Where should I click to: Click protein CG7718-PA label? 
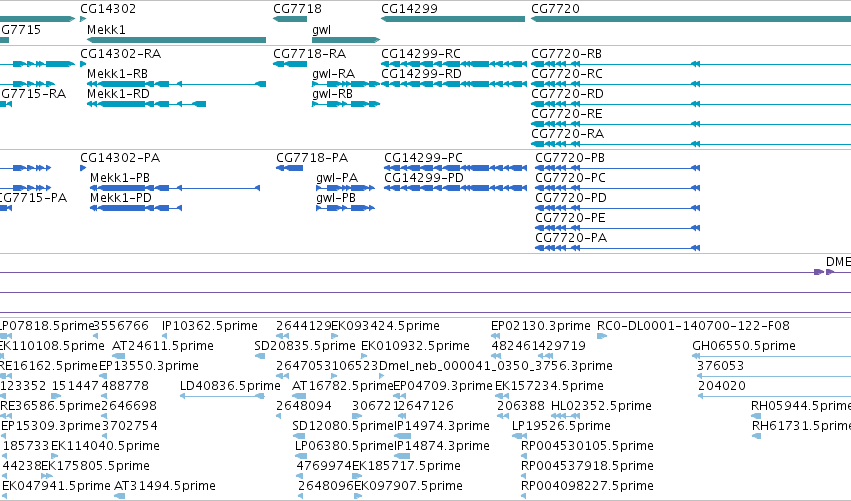(312, 158)
